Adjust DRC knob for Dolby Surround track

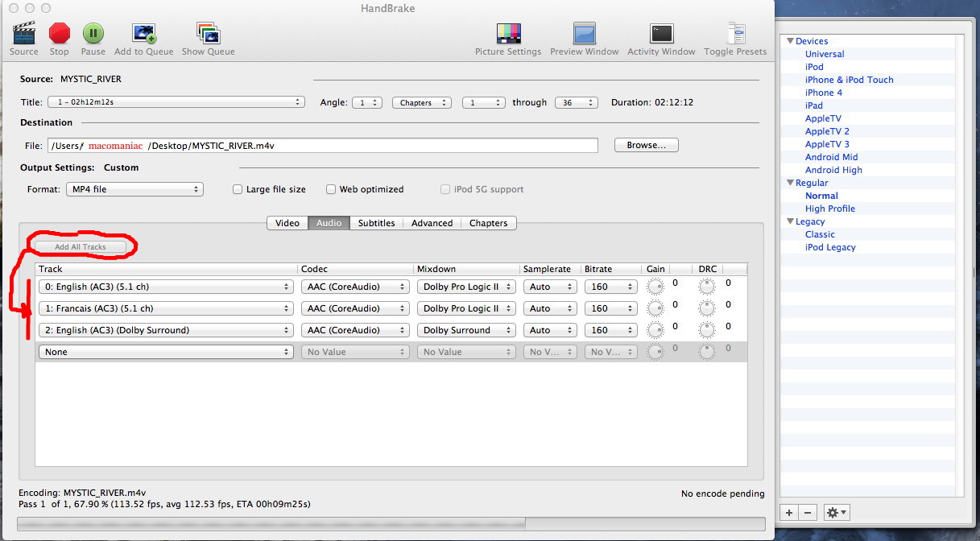point(707,330)
